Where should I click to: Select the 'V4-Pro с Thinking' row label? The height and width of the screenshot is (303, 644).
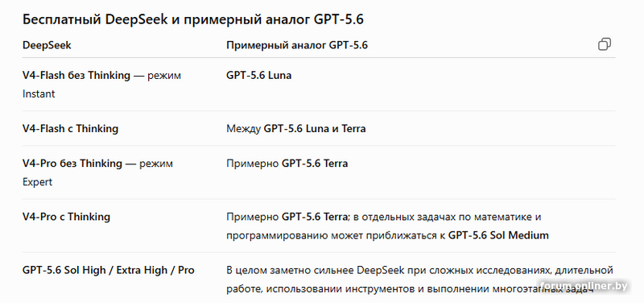(66, 217)
